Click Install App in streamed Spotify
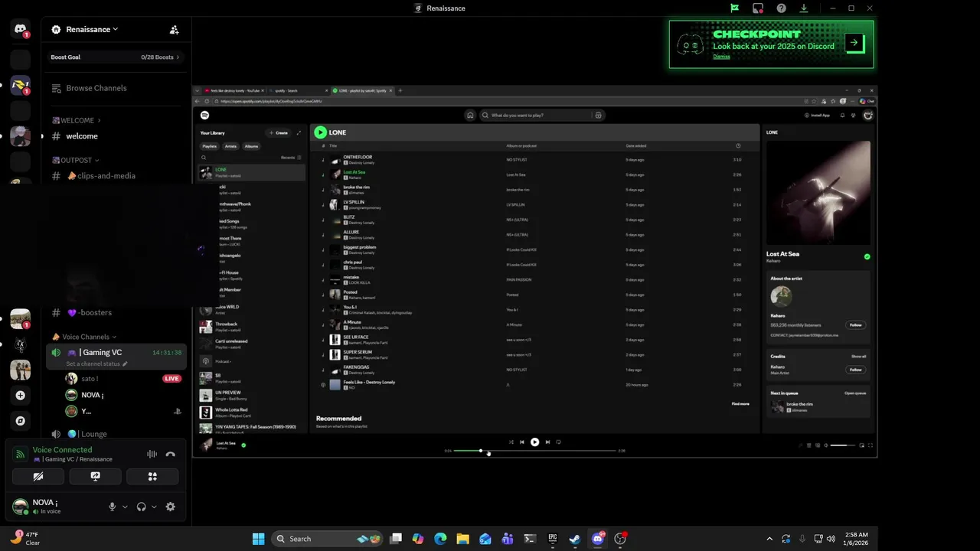 (817, 116)
